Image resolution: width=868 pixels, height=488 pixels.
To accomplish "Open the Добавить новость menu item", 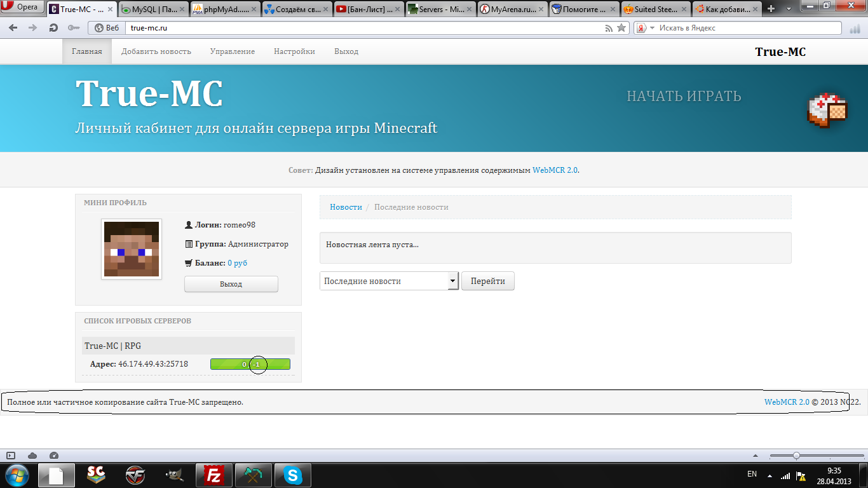I will coord(156,51).
